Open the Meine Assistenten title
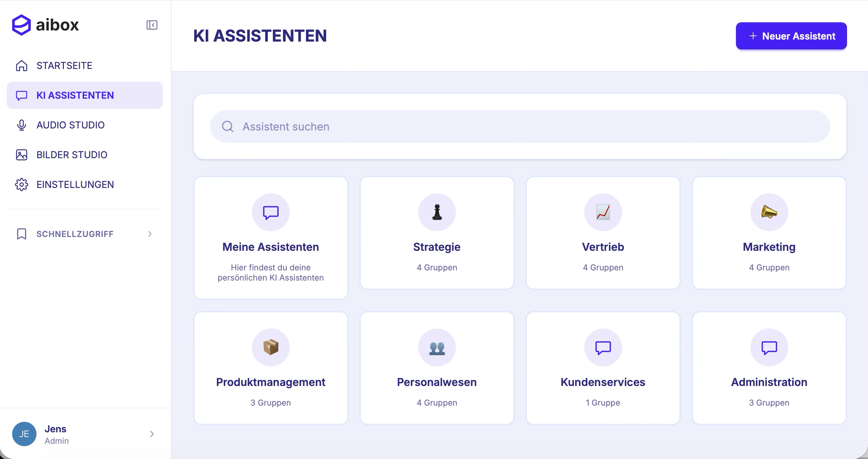The height and width of the screenshot is (459, 868). [271, 247]
